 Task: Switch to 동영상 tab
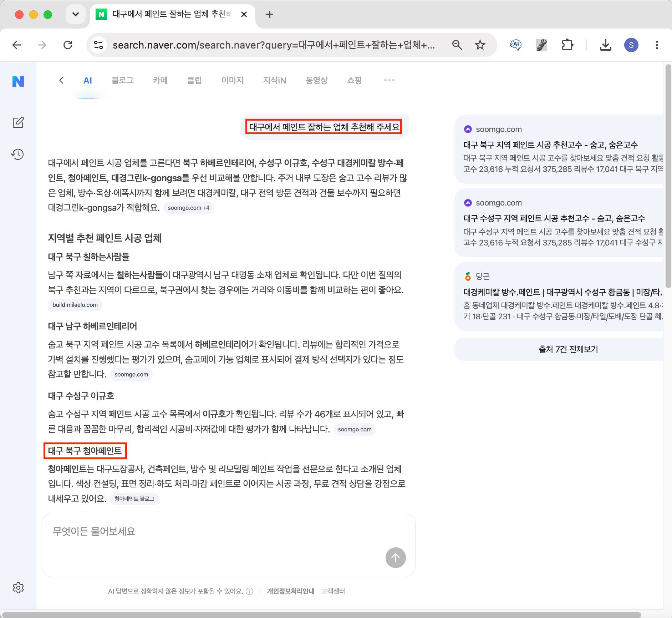coord(317,80)
